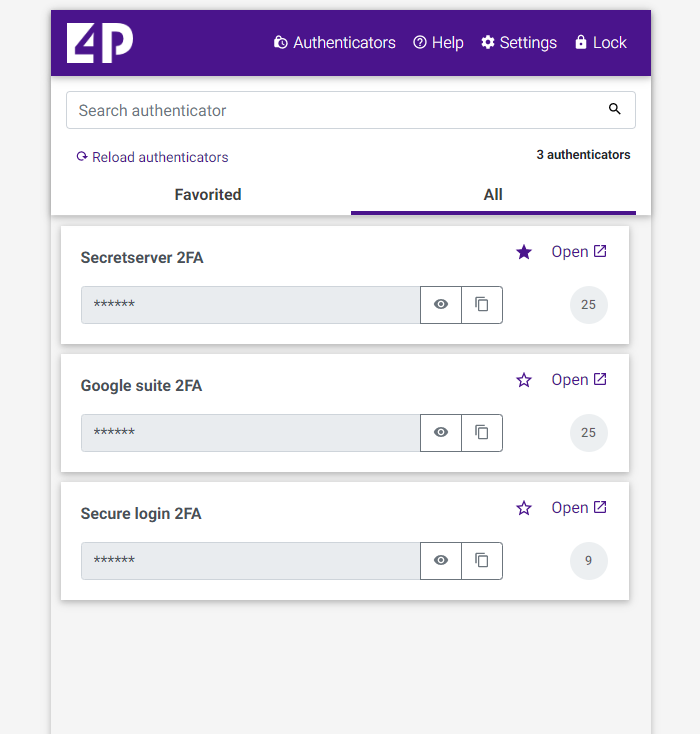Go to Settings
This screenshot has height=734, width=700.
(x=519, y=43)
